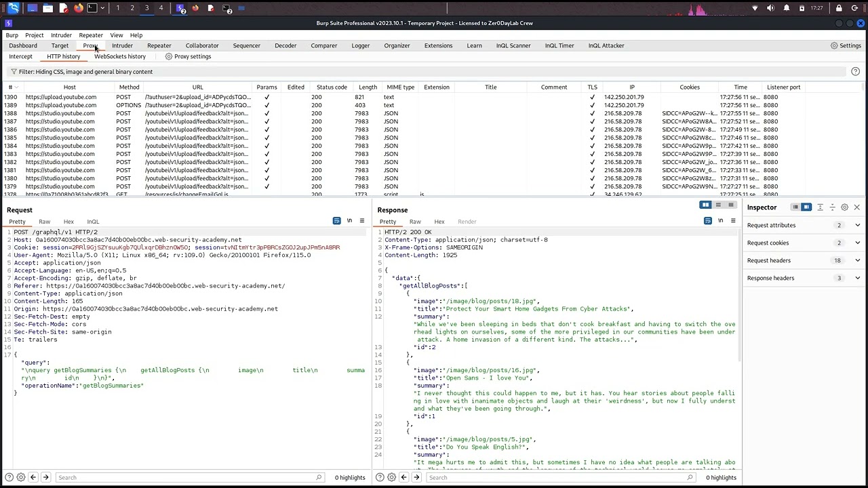Open the Burp menu
Image resolution: width=868 pixels, height=488 pixels.
(12, 35)
